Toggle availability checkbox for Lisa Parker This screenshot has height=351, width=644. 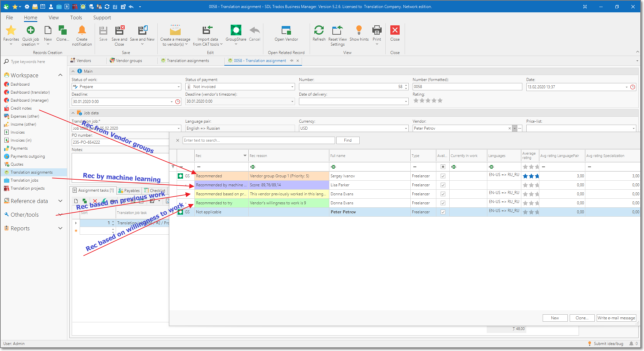(x=443, y=185)
